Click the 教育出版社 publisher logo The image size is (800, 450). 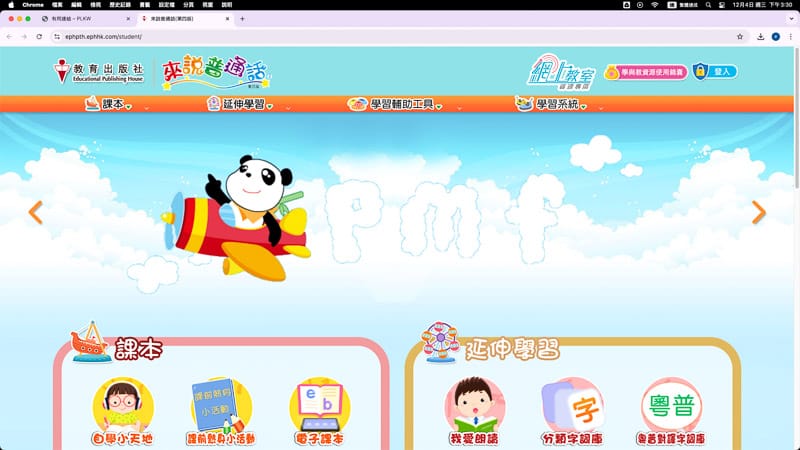(x=99, y=71)
